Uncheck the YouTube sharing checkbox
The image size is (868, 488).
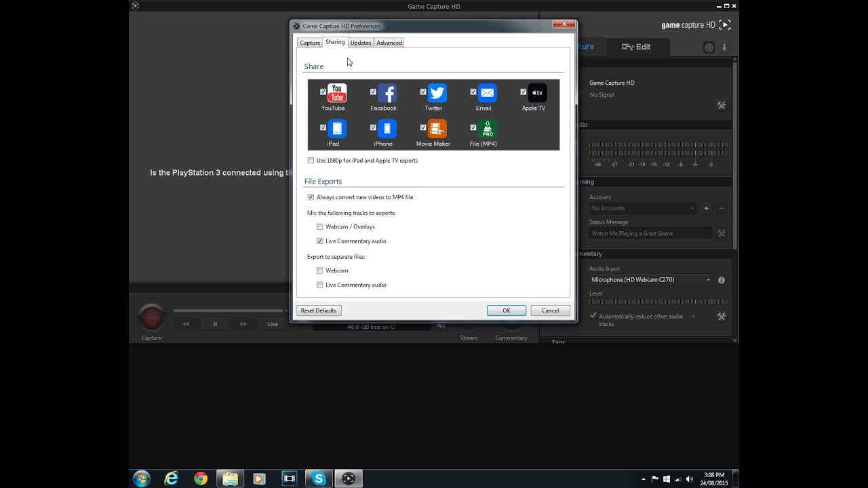click(323, 91)
